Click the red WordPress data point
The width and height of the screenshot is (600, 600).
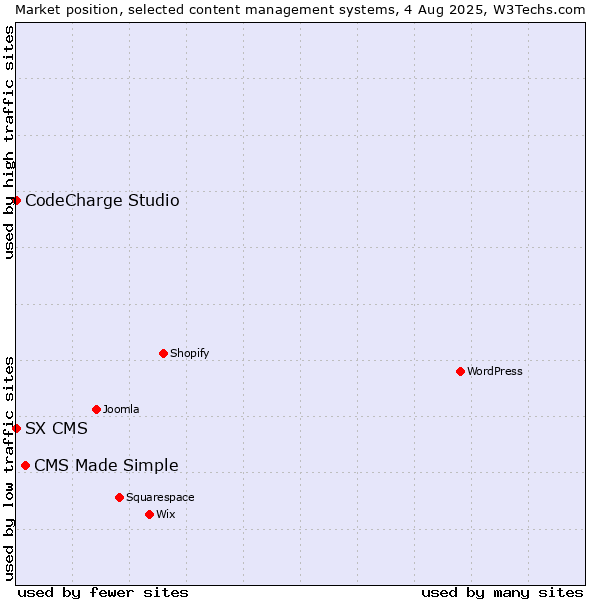tap(460, 372)
